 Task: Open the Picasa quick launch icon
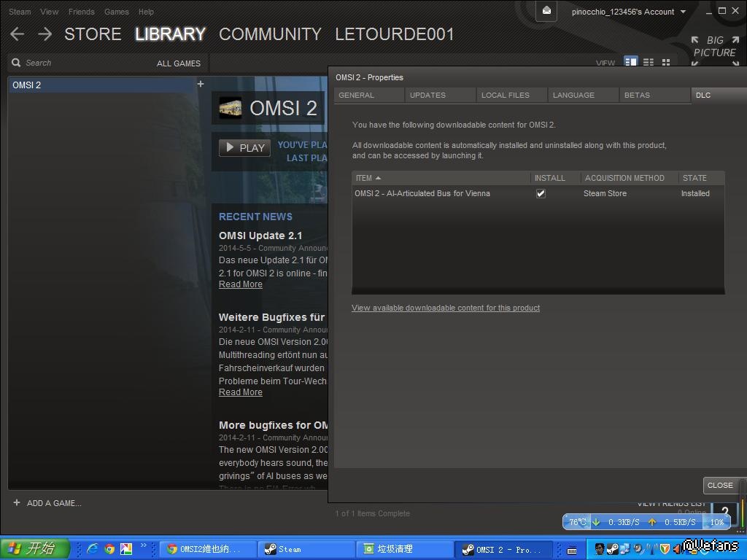pyautogui.click(x=126, y=548)
